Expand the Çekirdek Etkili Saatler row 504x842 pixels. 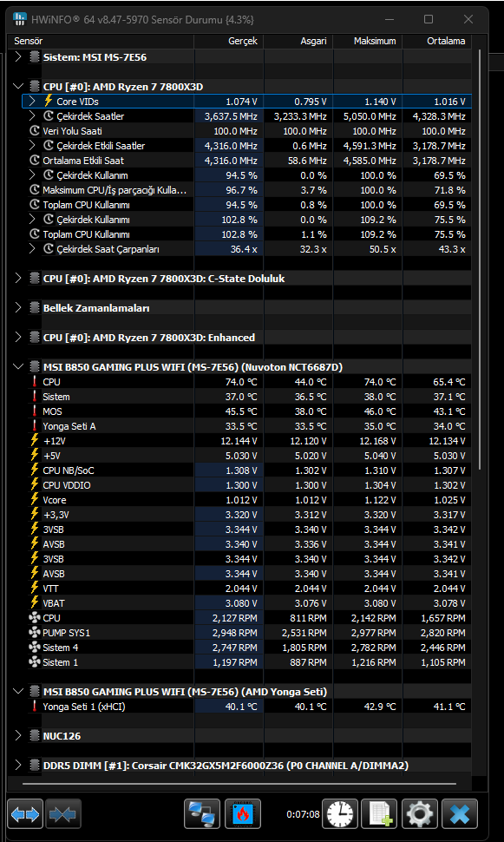tap(32, 146)
